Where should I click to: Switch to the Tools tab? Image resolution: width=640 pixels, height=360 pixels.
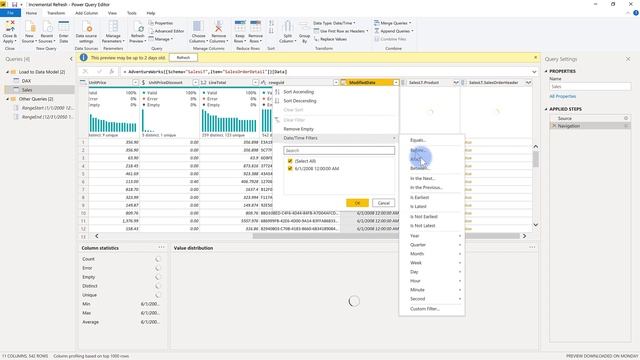point(131,13)
